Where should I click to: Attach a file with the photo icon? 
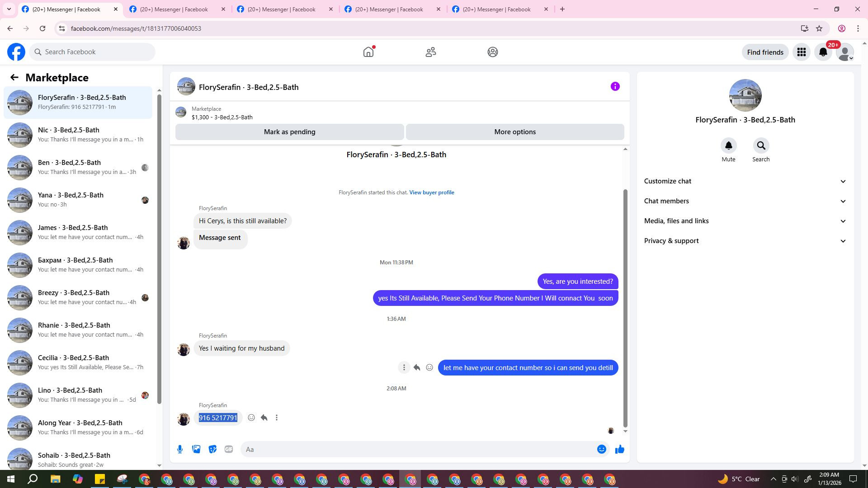(196, 449)
